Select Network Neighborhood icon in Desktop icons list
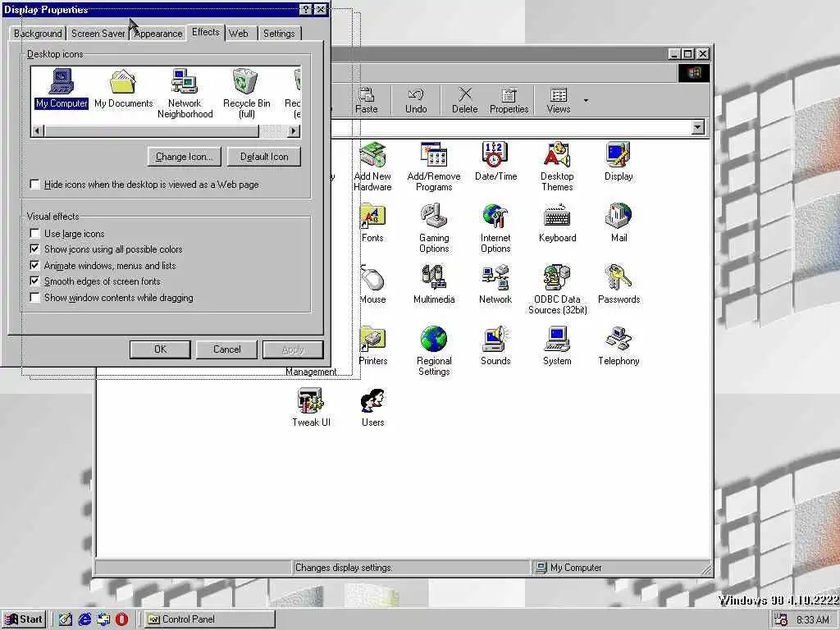The image size is (840, 630). coord(185,94)
